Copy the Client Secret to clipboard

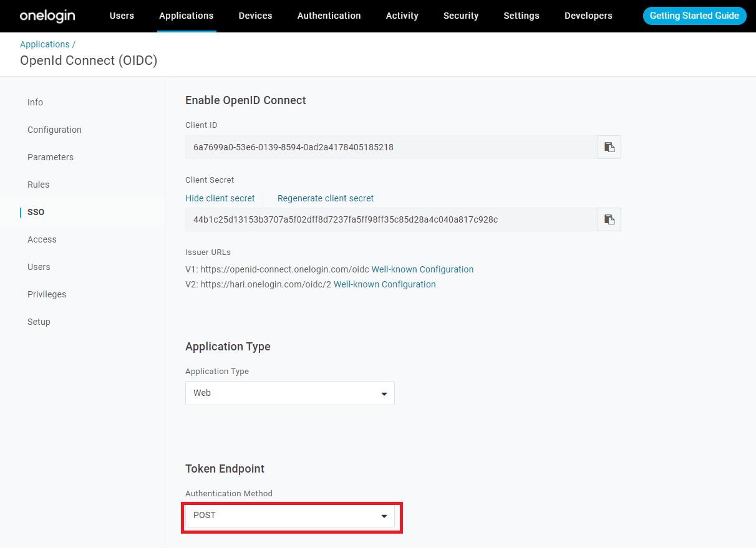pos(609,219)
